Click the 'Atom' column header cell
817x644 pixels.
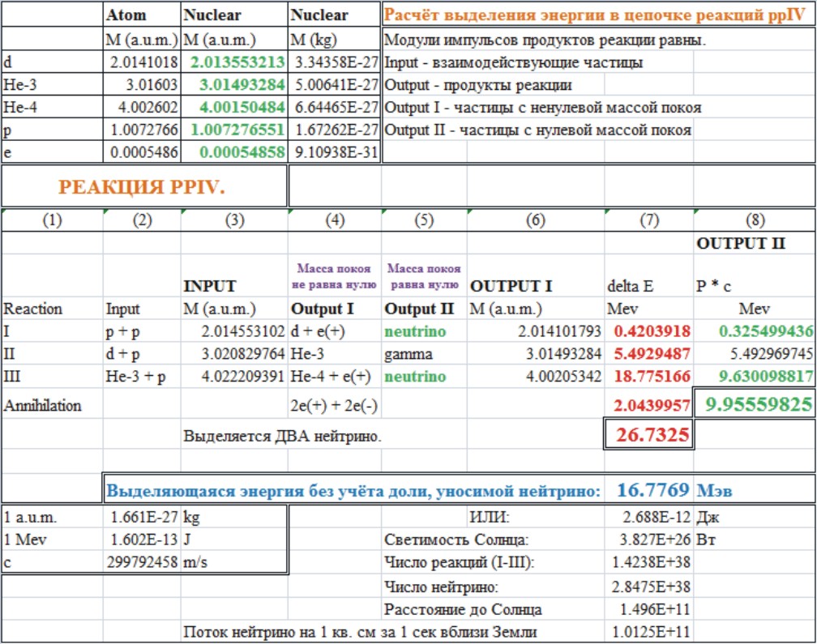(x=143, y=15)
